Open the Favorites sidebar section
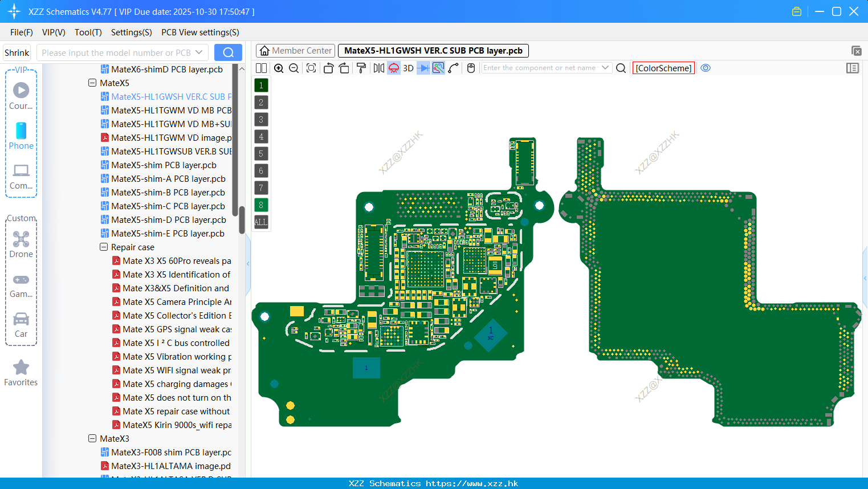 21,373
